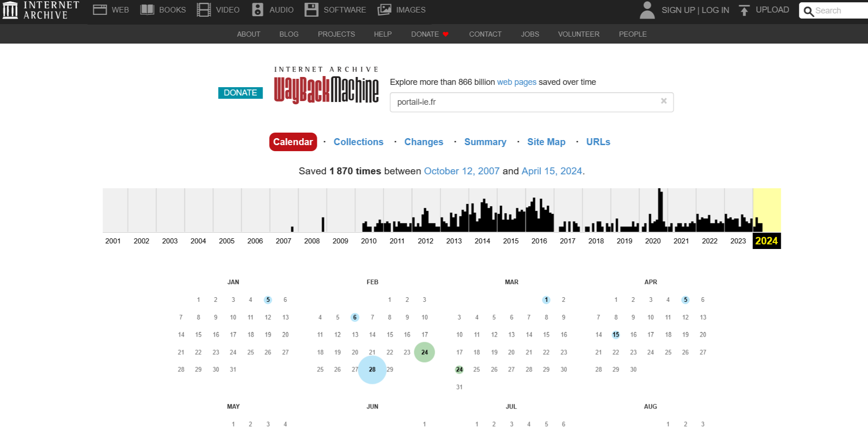This screenshot has height=434, width=868.
Task: Open the About menu item
Action: point(249,34)
